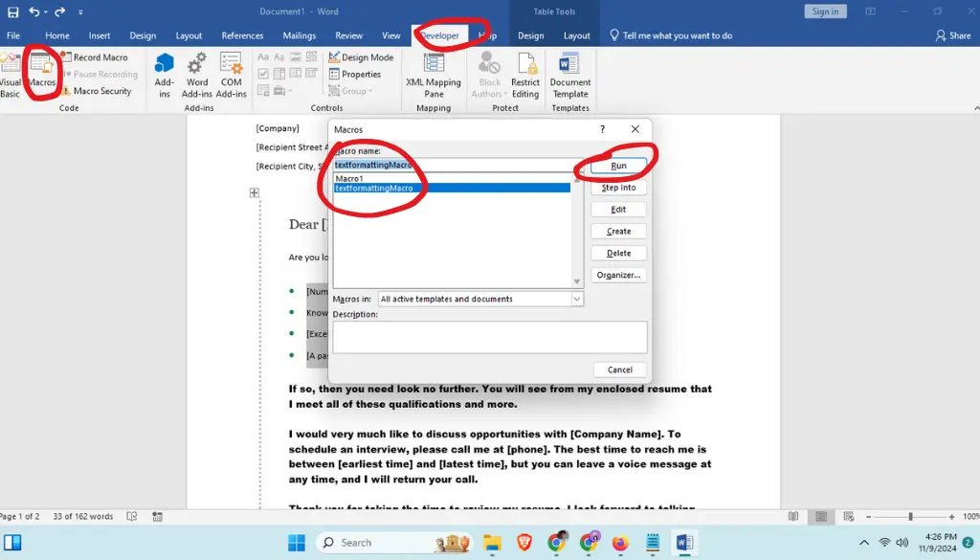The image size is (980, 560).
Task: Open Document Template settings
Action: tap(570, 75)
